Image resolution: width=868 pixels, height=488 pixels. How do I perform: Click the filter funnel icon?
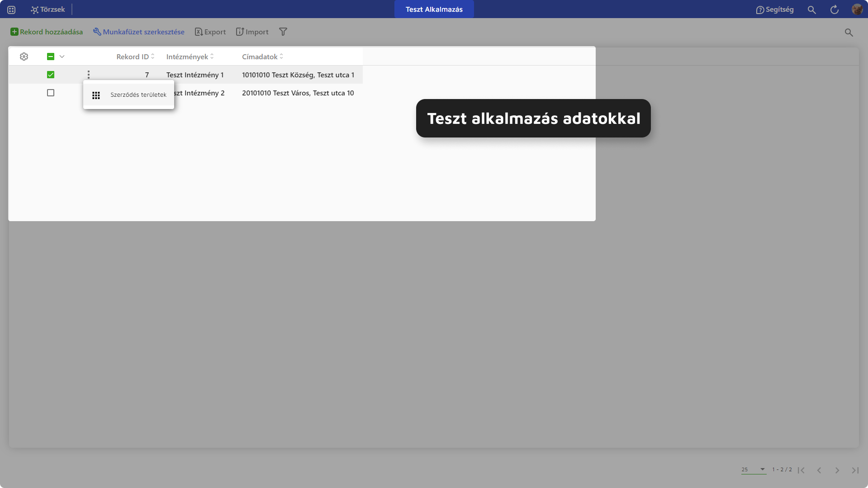[283, 32]
